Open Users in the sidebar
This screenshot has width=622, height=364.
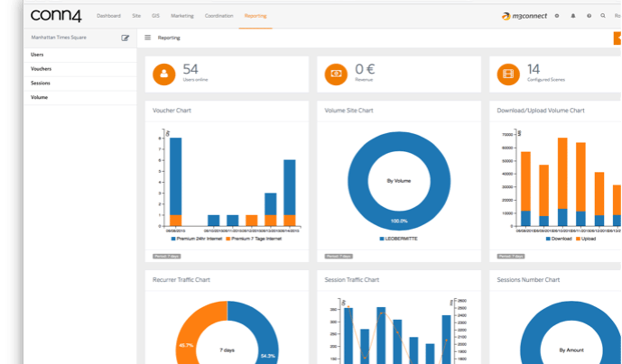80,55
